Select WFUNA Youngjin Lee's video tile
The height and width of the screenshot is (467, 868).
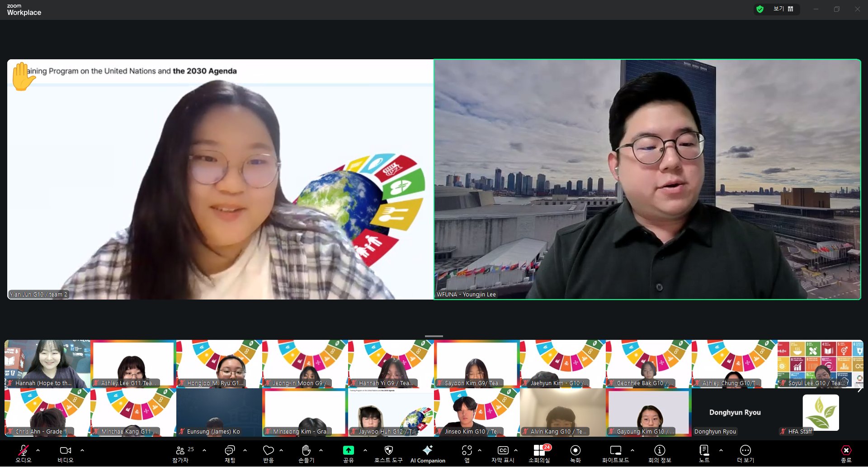[x=647, y=179]
